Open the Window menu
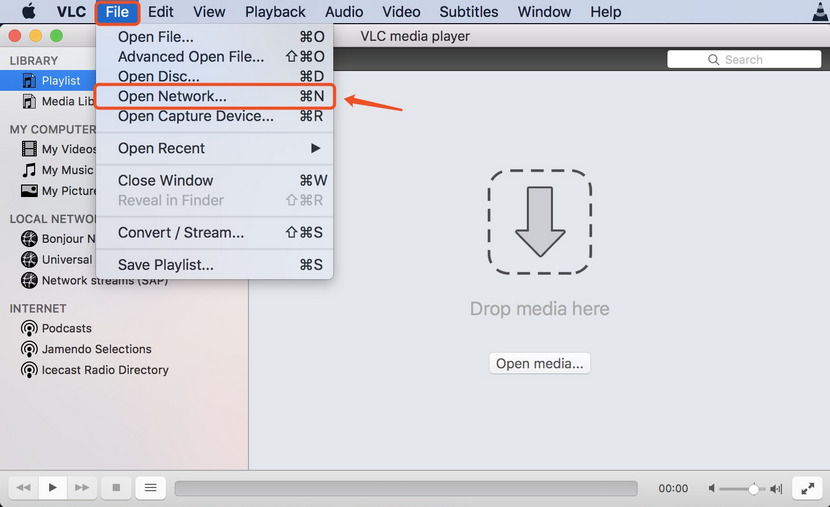The width and height of the screenshot is (830, 507). click(x=544, y=12)
